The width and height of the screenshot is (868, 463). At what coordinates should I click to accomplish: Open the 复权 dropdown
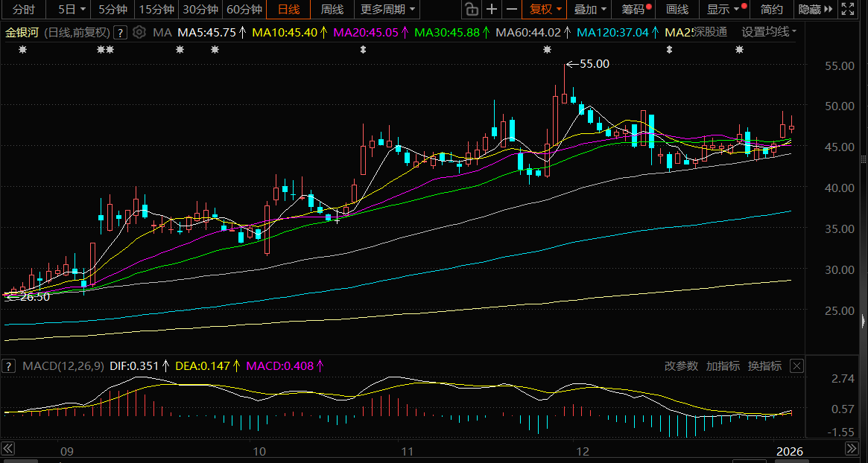tap(545, 10)
